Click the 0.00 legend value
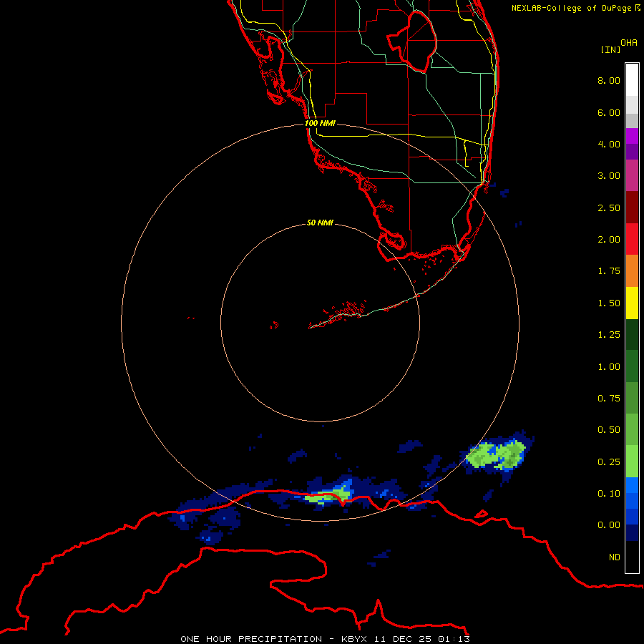This screenshot has width=644, height=644. tap(609, 525)
